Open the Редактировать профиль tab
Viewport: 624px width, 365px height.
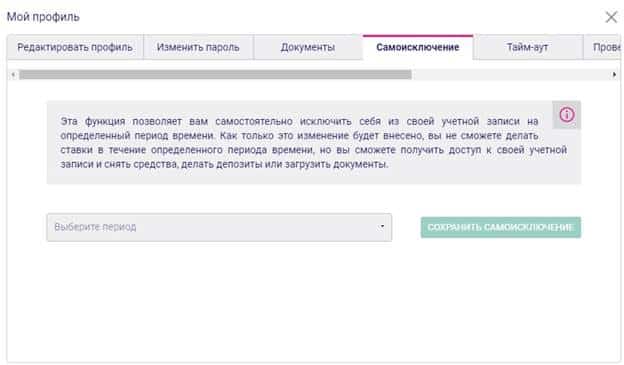(75, 47)
